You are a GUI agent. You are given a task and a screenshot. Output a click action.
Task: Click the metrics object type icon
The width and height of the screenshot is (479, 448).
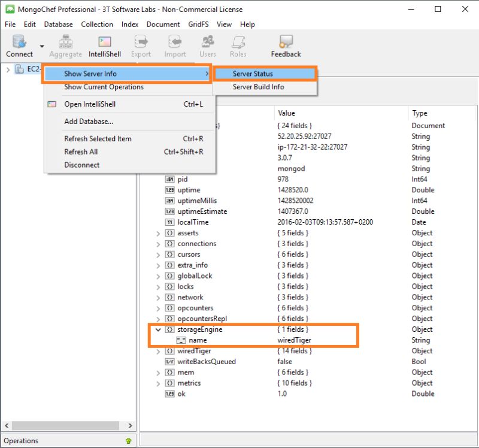pyautogui.click(x=169, y=383)
